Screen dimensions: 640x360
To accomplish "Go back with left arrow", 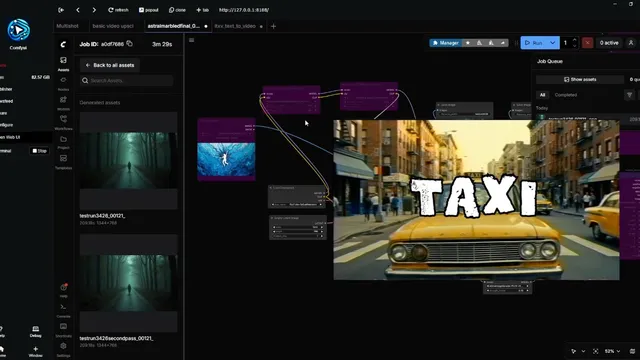I will [x=78, y=10].
